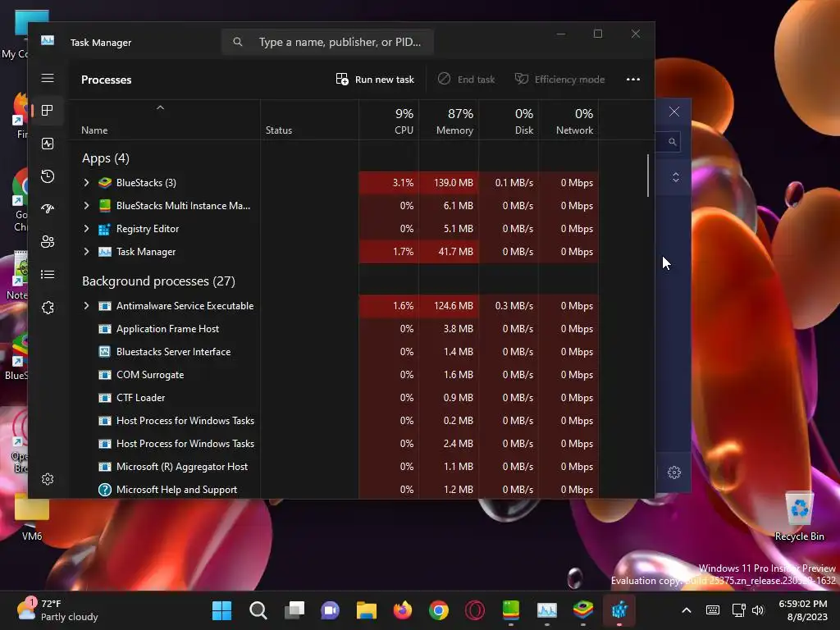The image size is (840, 630).
Task: Open the clock showing 6:59:02 PM
Action: click(803, 610)
